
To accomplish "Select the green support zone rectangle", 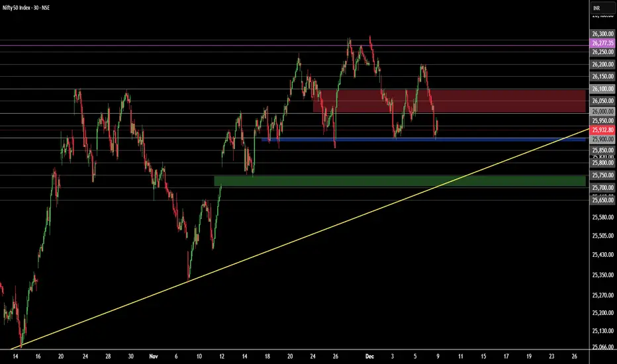I will [x=400, y=181].
